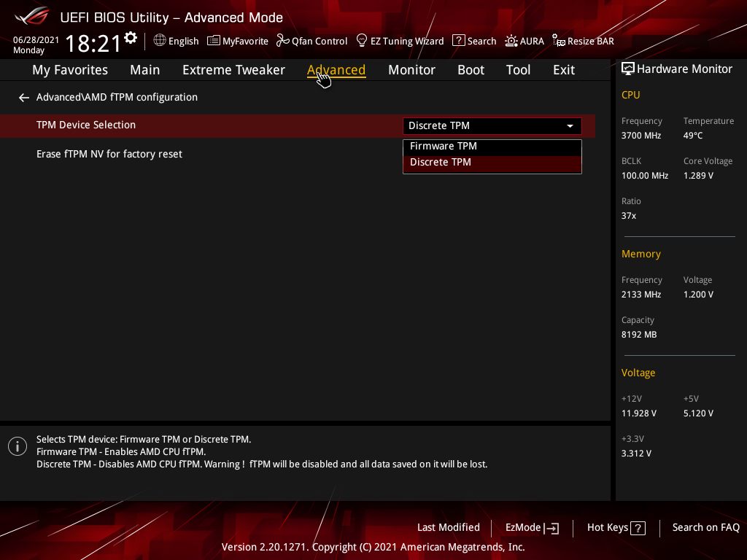
Task: Open the BIOS Search tool
Action: click(473, 41)
